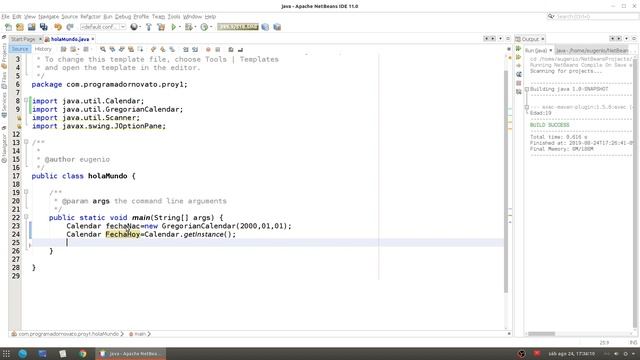Switch to History view button
Viewport: 640px width, 360px height.
[43, 49]
